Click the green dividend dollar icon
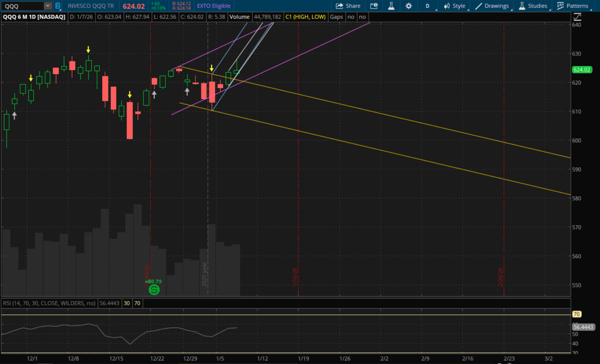Screen dimensions: 600x364 [x=154, y=290]
